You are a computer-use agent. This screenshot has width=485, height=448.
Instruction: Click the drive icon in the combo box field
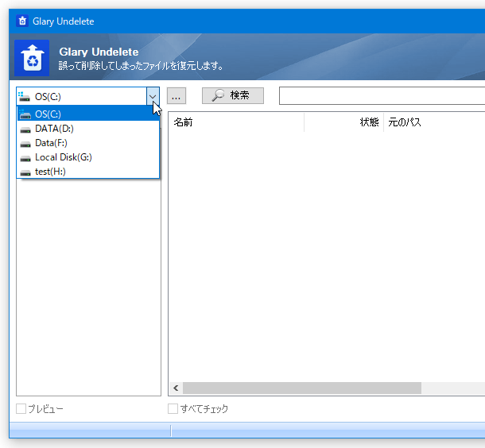point(24,97)
